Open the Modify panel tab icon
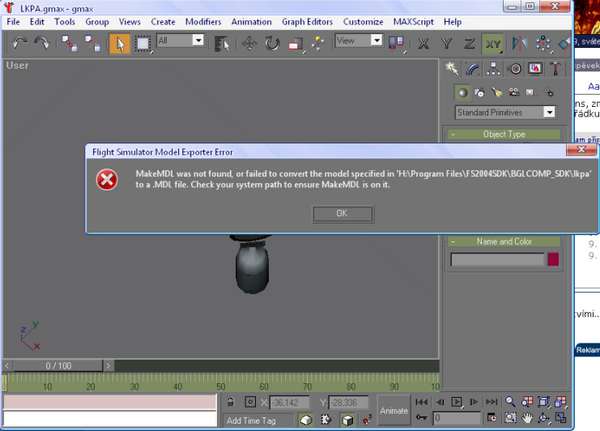Viewport: 600px width, 431px height. [473, 69]
